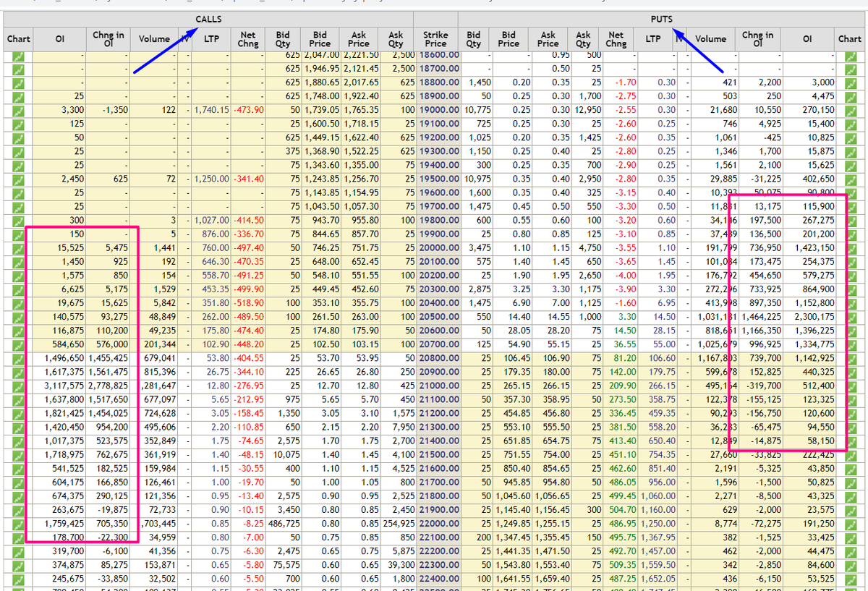Image resolution: width=868 pixels, height=591 pixels.
Task: Select the calls-side LTP column header
Action: pos(212,38)
